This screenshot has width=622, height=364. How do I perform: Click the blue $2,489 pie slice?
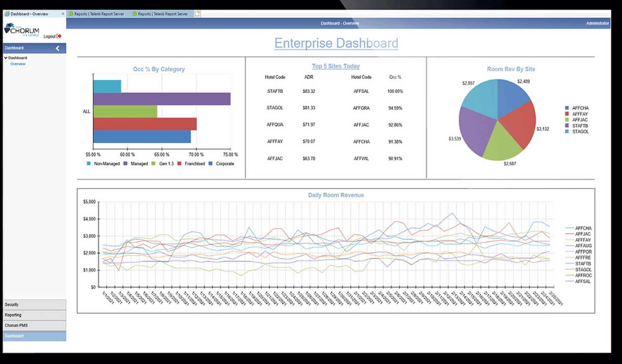510,97
